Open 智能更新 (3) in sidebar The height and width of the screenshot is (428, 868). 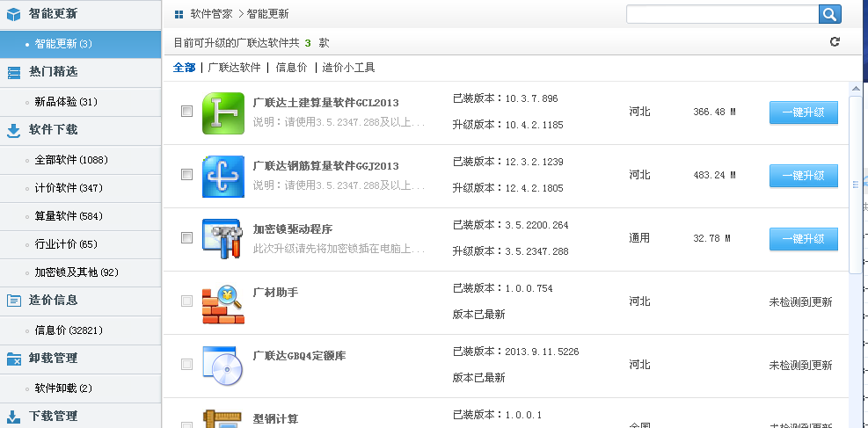(x=81, y=44)
